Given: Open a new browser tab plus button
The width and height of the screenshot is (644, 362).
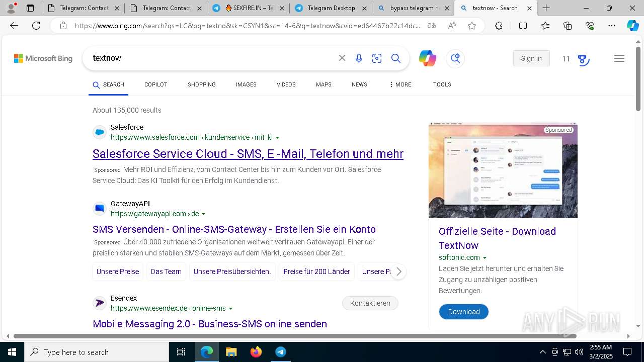Looking at the screenshot, I should [x=546, y=8].
